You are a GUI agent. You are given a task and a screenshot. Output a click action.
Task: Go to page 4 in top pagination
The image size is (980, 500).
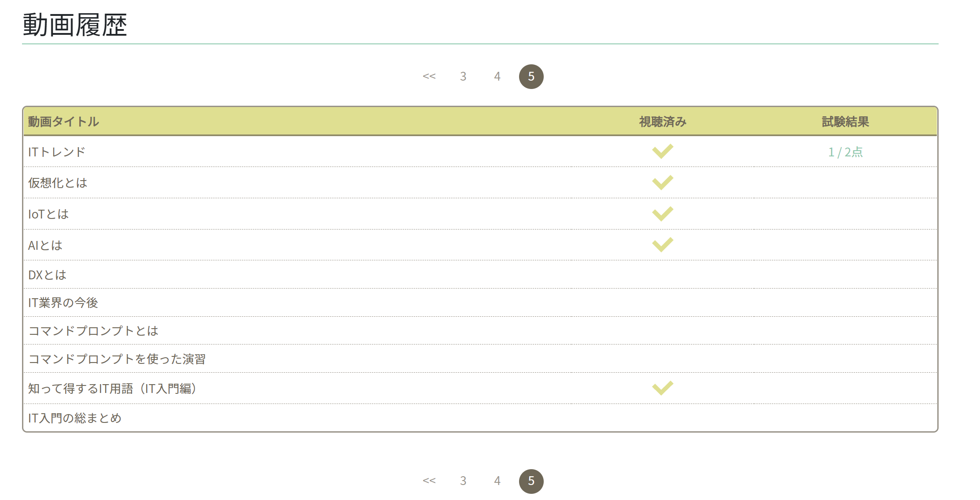(x=497, y=77)
